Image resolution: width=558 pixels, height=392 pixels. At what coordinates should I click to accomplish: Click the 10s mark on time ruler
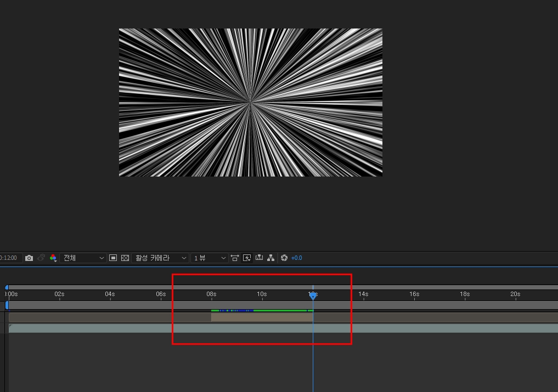(262, 294)
